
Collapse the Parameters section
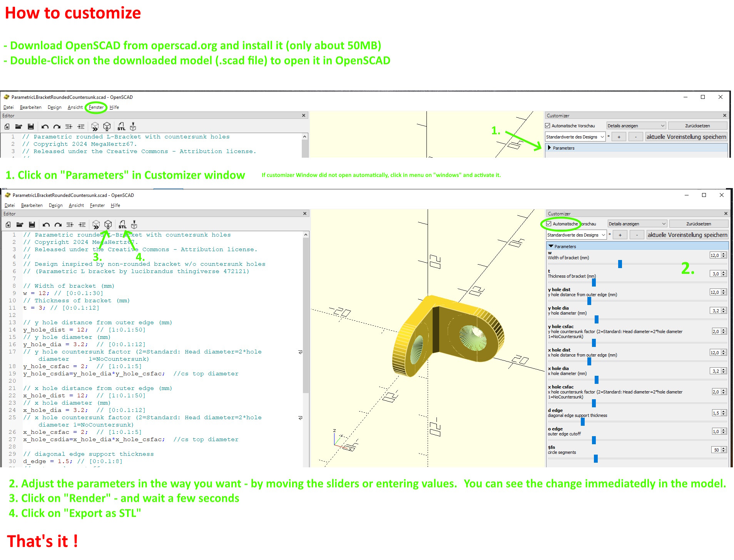point(562,246)
